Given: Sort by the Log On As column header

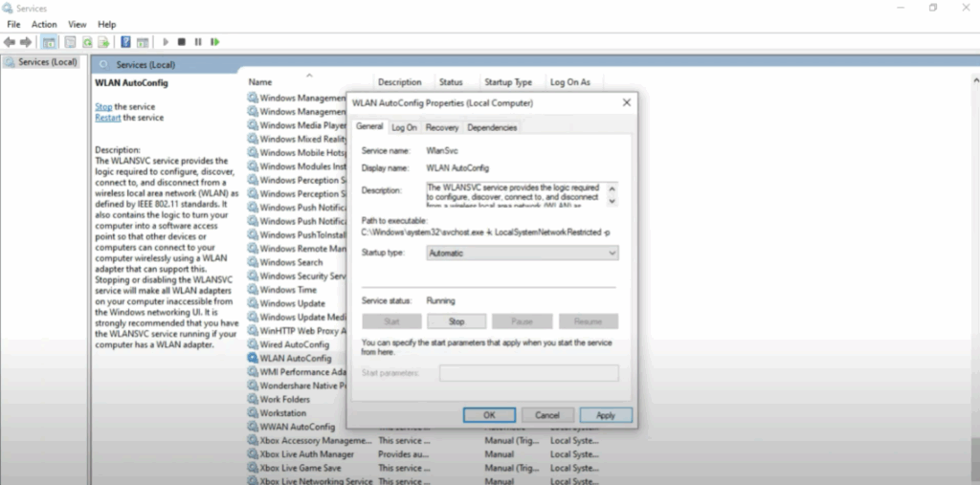Looking at the screenshot, I should pos(570,82).
